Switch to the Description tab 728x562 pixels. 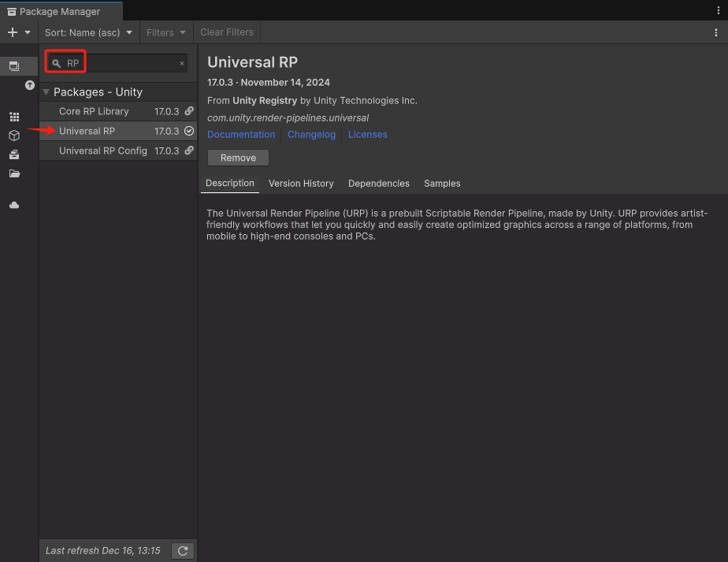pos(230,183)
